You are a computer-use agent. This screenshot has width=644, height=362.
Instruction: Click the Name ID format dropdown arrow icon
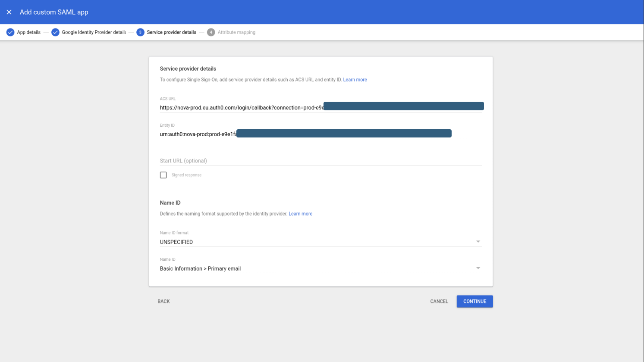pos(478,241)
